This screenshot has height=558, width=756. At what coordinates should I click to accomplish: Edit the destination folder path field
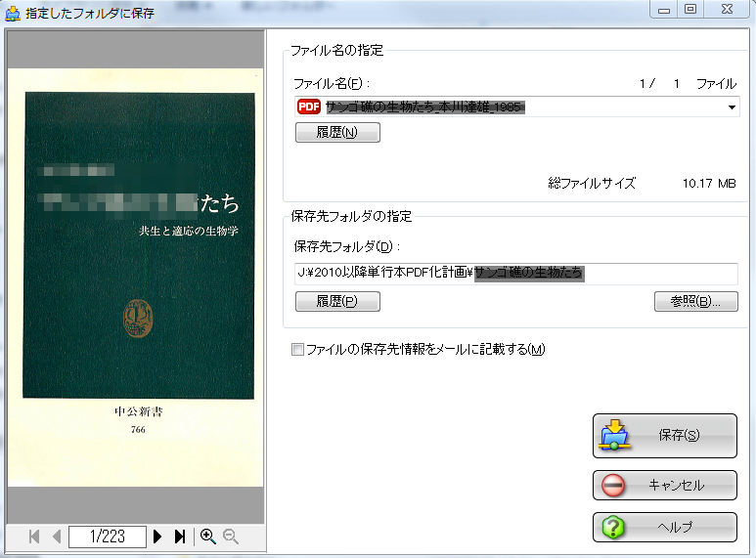(515, 274)
